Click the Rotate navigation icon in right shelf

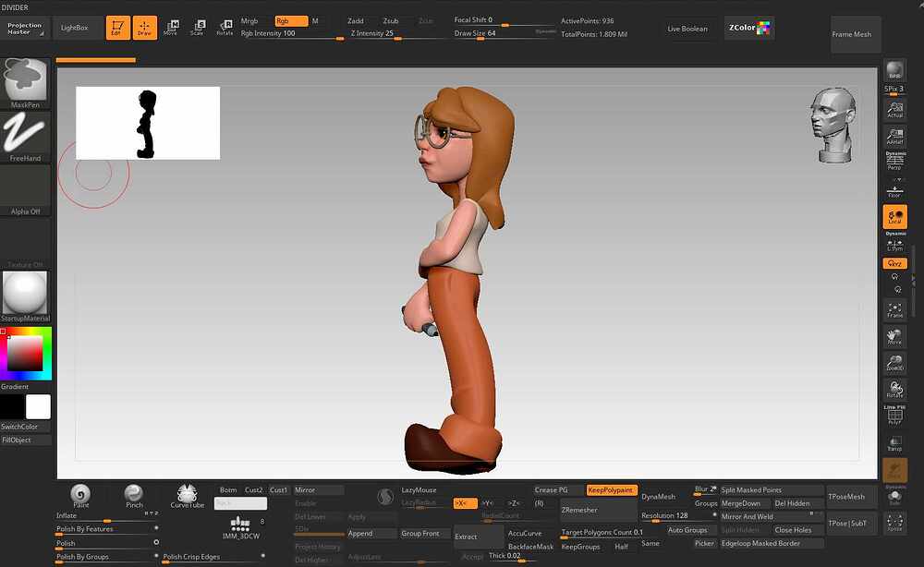pos(894,389)
